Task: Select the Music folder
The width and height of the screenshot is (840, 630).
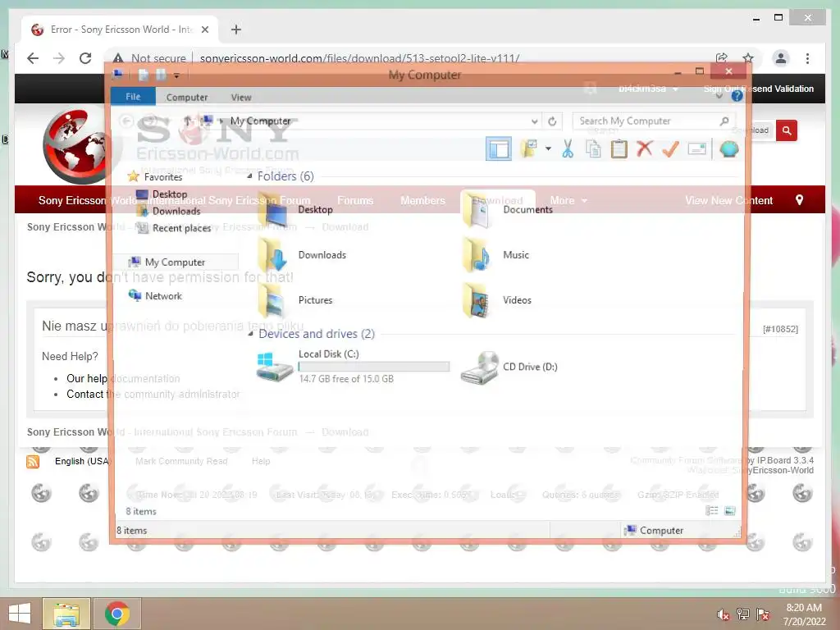Action: (x=495, y=255)
